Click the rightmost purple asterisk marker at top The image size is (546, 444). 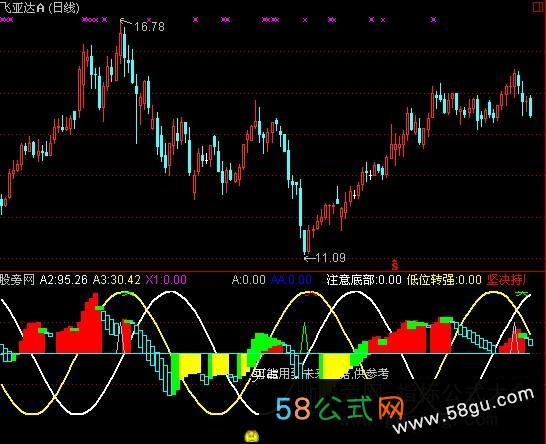point(433,20)
